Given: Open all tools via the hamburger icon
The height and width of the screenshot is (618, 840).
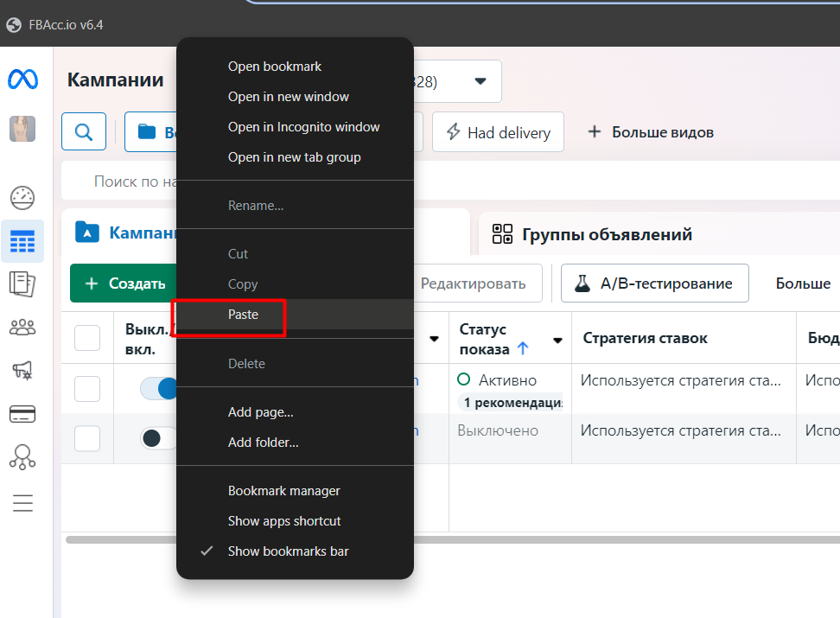Looking at the screenshot, I should (x=22, y=502).
